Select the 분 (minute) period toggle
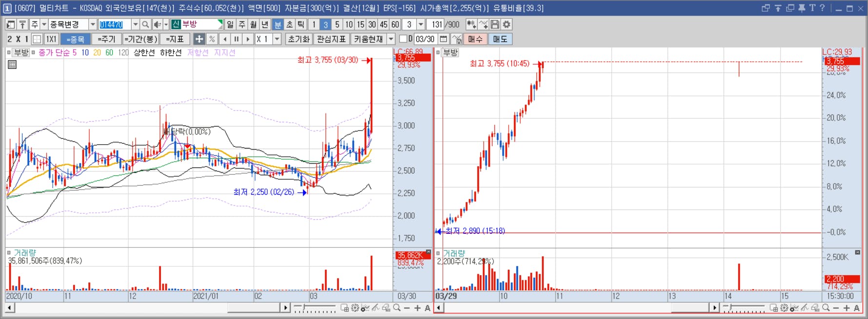868x319 pixels. pos(277,24)
